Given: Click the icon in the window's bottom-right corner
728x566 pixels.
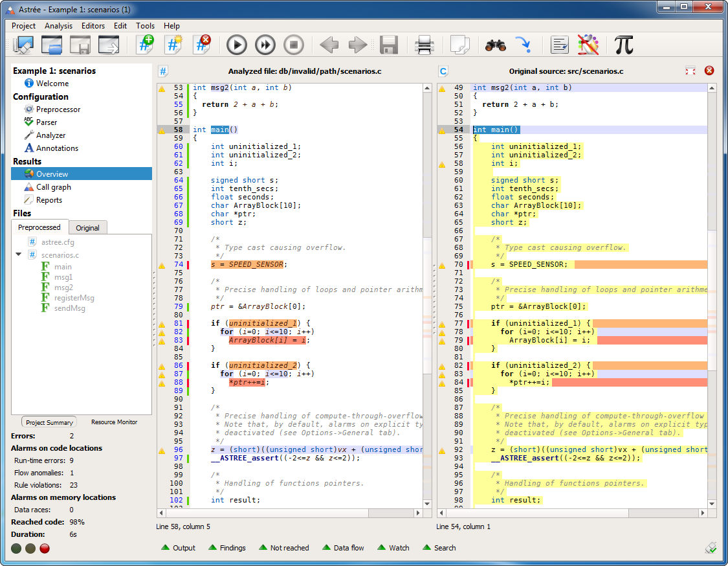Looking at the screenshot, I should tap(711, 549).
